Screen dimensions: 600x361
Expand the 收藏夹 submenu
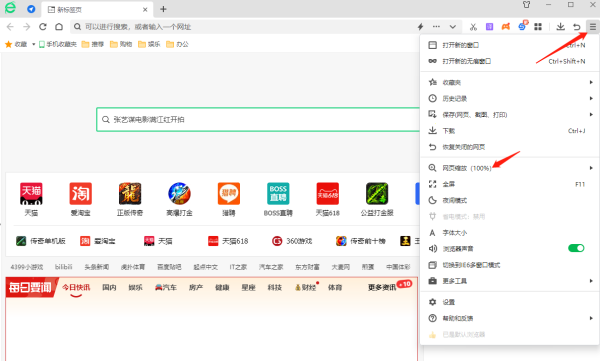point(509,82)
